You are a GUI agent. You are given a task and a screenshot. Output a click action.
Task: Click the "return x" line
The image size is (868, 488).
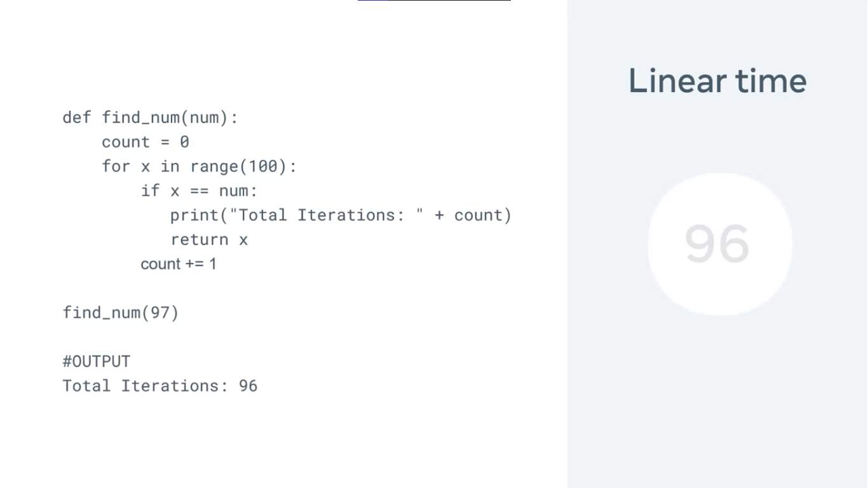pos(209,240)
